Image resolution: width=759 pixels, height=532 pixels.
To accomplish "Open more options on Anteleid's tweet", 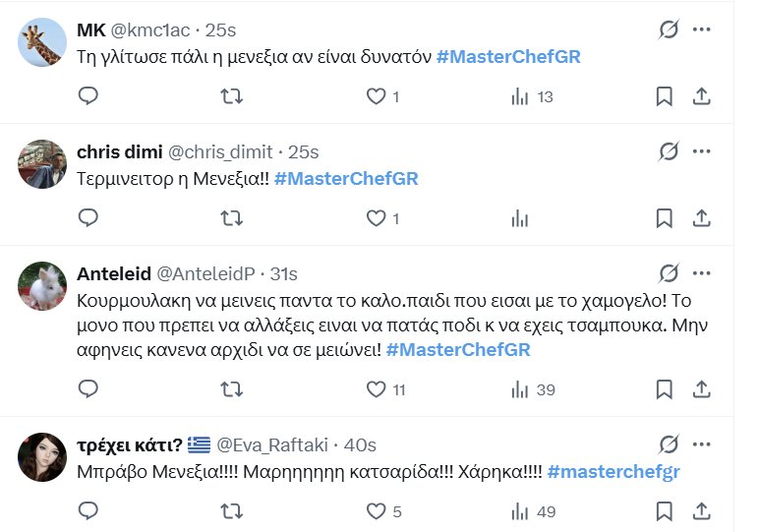I will click(701, 272).
